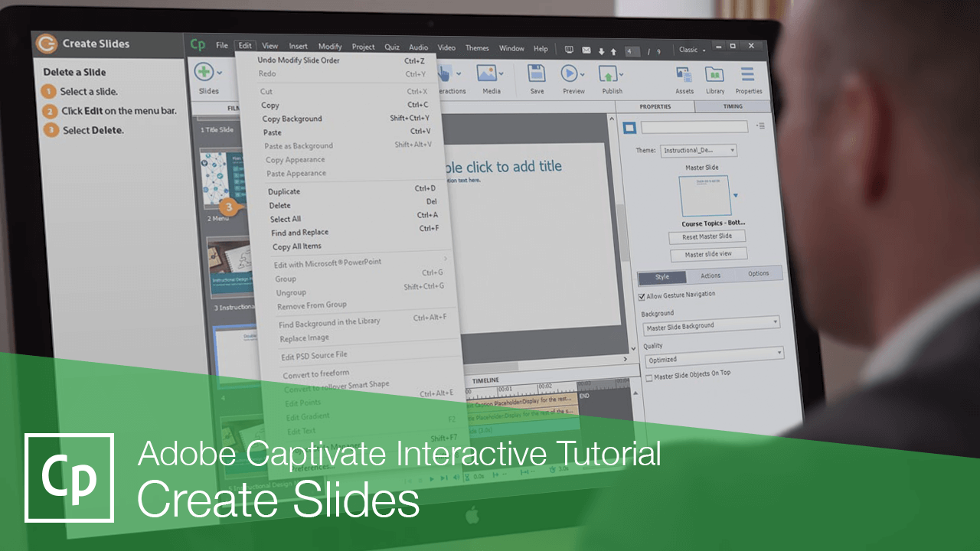
Task: Expand the Interactions dropdown arrow
Action: (x=459, y=74)
